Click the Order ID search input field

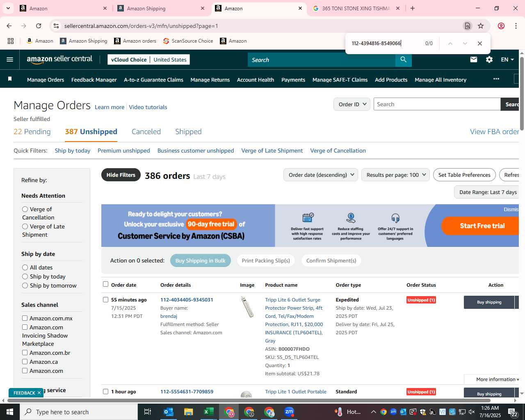(x=437, y=104)
